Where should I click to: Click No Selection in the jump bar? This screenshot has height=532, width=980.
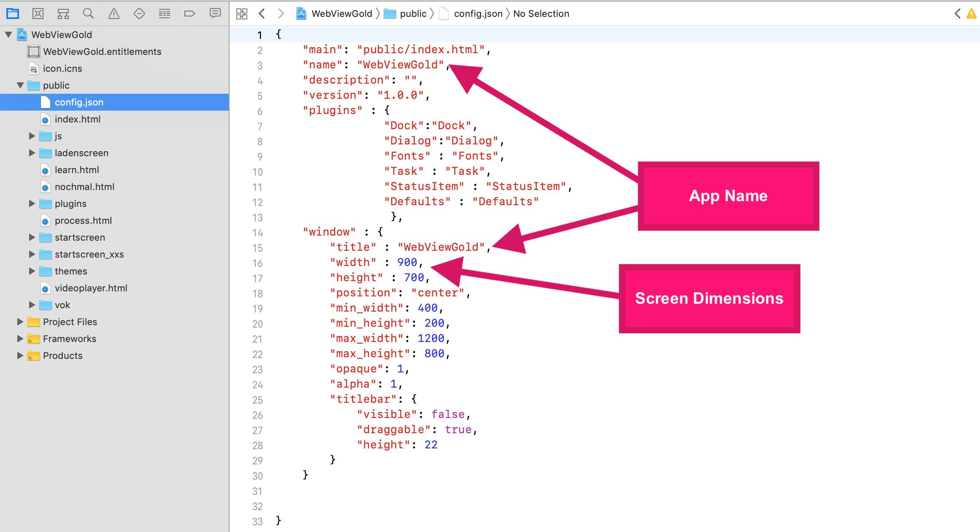(541, 14)
